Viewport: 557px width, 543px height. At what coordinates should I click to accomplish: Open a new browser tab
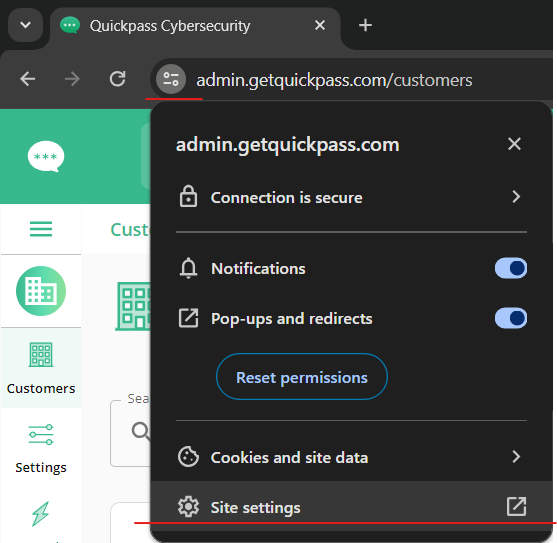pyautogui.click(x=365, y=25)
